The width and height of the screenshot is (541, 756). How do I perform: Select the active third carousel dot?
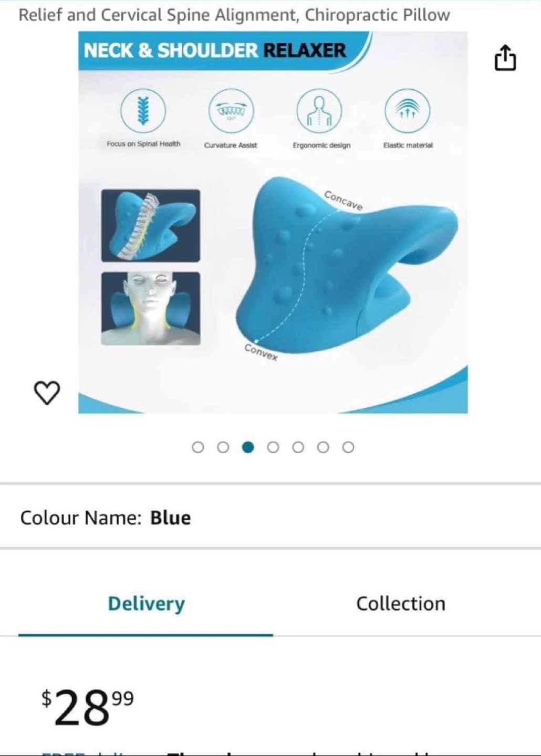248,447
